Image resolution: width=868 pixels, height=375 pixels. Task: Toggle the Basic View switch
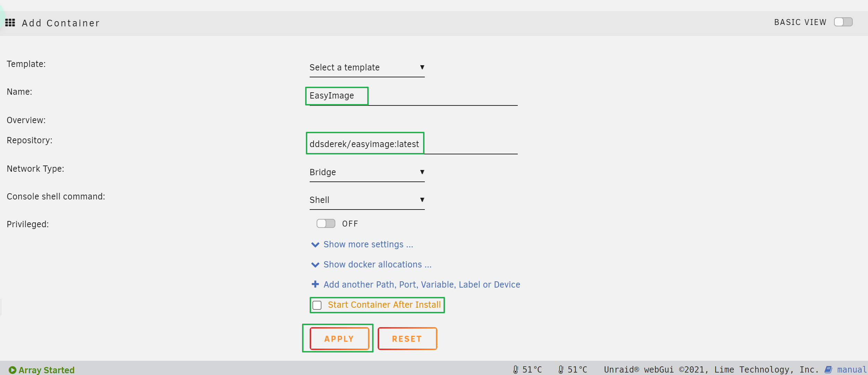843,22
